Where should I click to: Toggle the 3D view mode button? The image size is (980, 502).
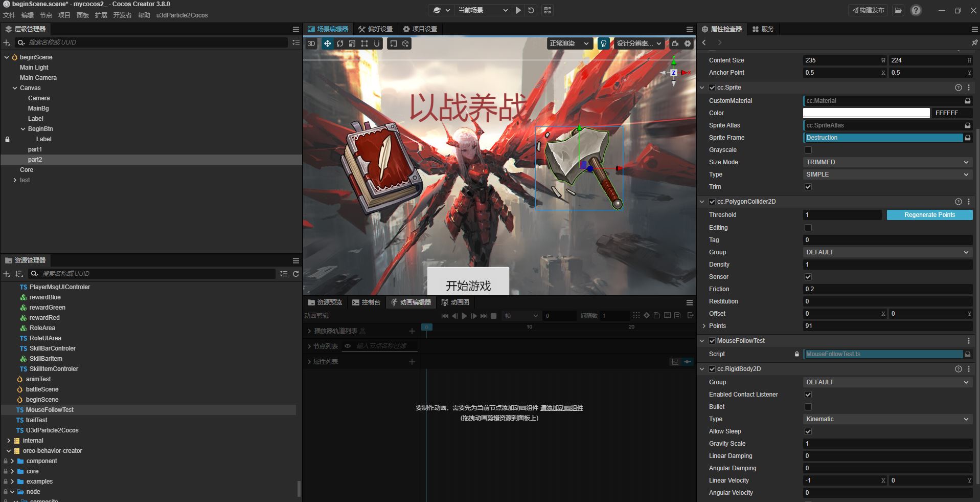point(311,43)
